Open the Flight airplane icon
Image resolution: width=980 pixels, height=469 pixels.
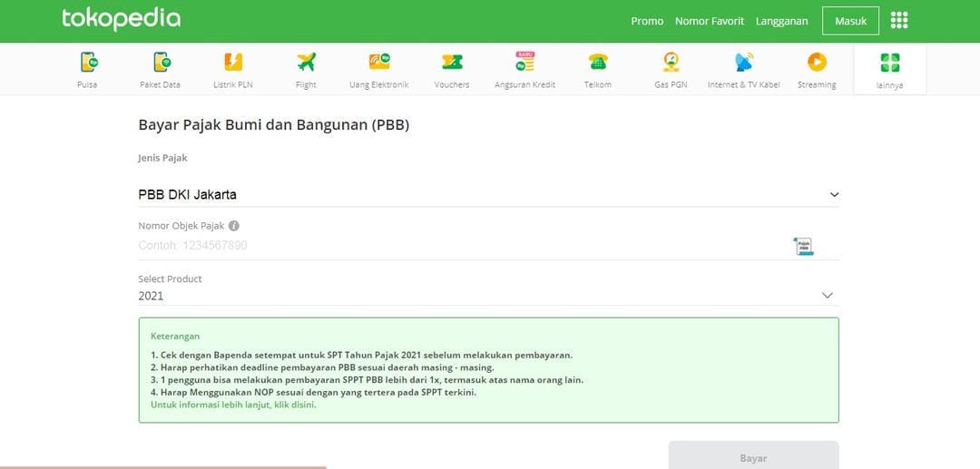click(x=307, y=62)
